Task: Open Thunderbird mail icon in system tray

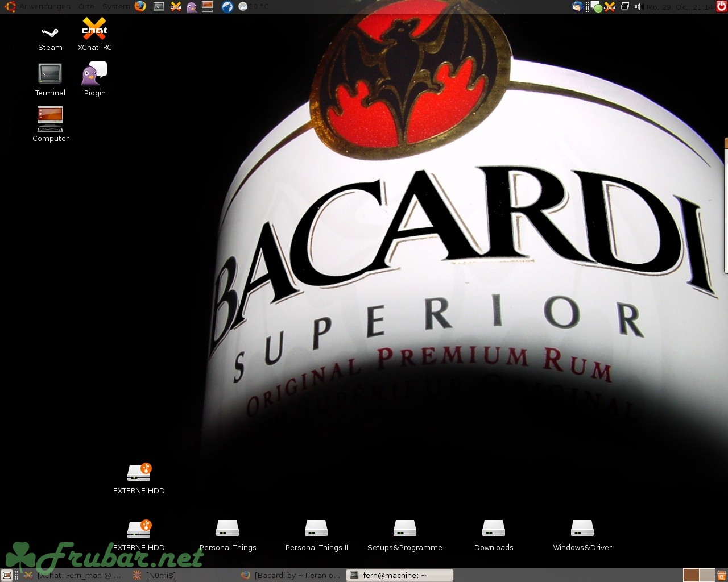Action: pyautogui.click(x=577, y=7)
